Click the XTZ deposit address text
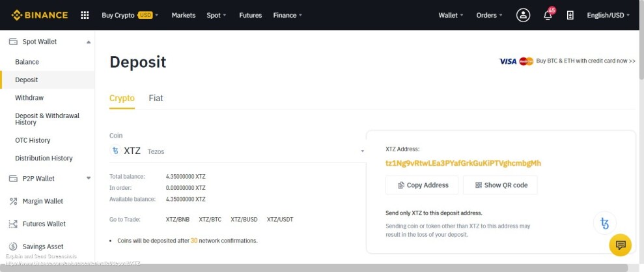The width and height of the screenshot is (644, 272). 463,163
